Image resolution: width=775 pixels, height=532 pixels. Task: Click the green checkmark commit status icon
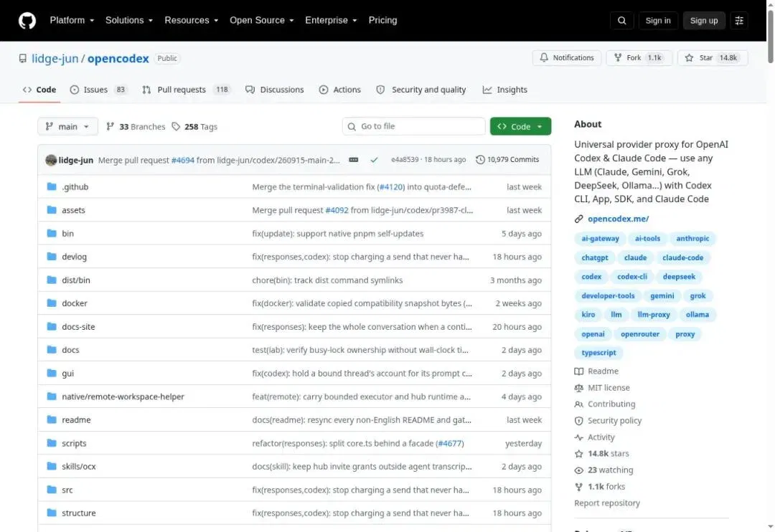pyautogui.click(x=374, y=160)
